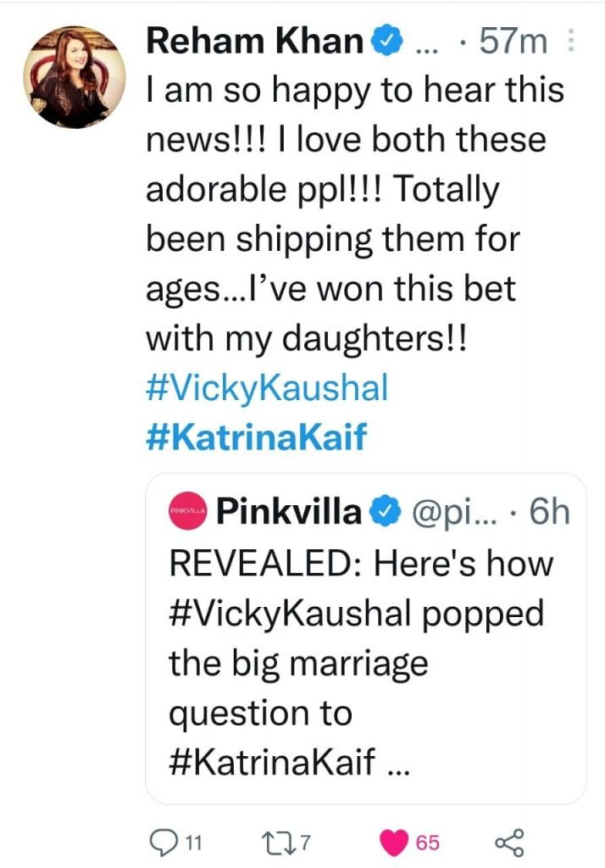This screenshot has width=605, height=868.
Task: Open Reham Khan's profile picture
Action: coord(74,77)
